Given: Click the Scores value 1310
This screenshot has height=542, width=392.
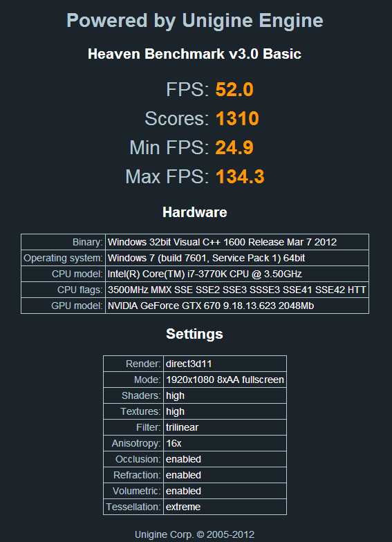Looking at the screenshot, I should click(237, 119).
